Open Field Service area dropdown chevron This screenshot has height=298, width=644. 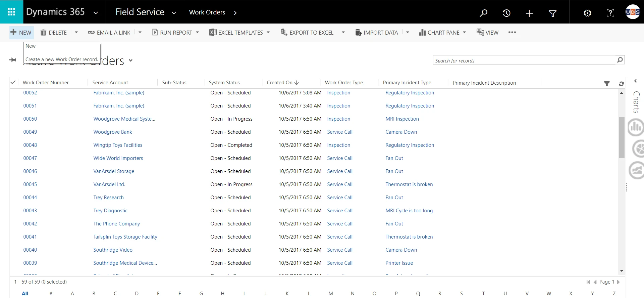pyautogui.click(x=174, y=13)
